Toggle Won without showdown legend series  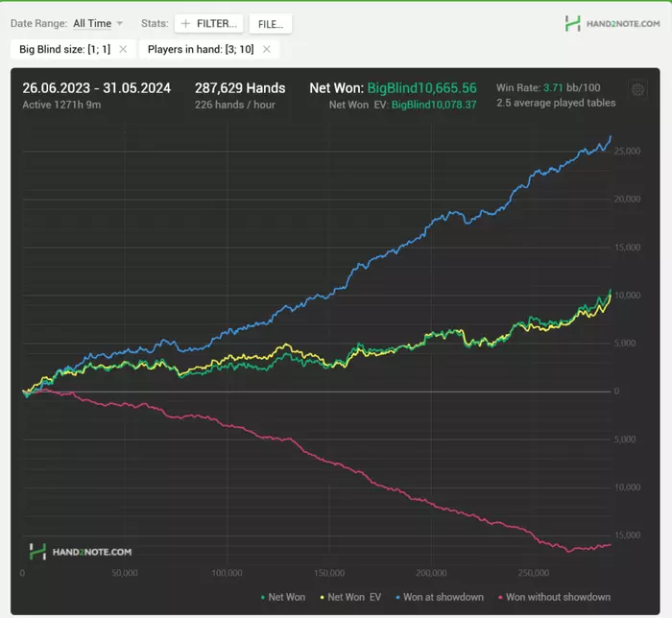[555, 597]
